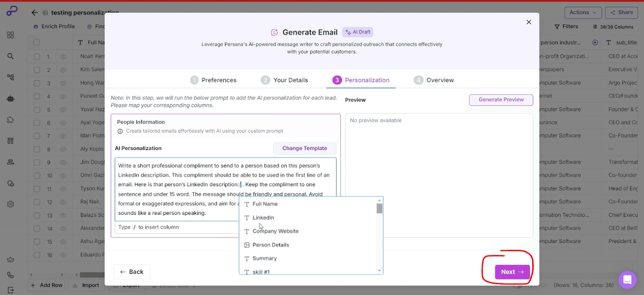Image resolution: width=644 pixels, height=295 pixels.
Task: Click Add Row at table bottom
Action: (47, 285)
